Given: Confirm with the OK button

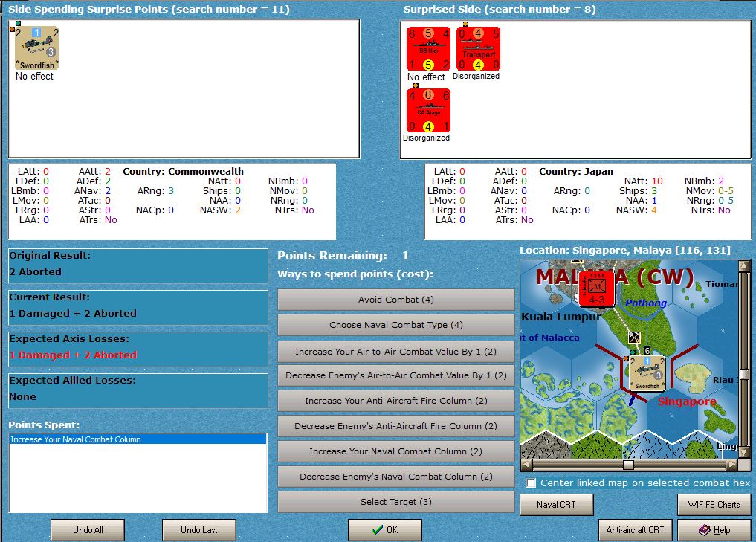Looking at the screenshot, I should [385, 530].
